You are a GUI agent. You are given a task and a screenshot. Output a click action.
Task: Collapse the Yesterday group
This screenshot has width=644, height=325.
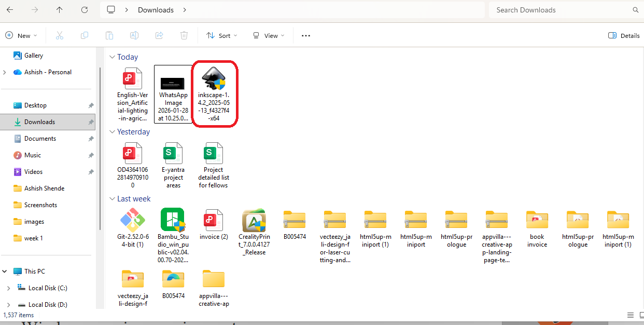[112, 132]
